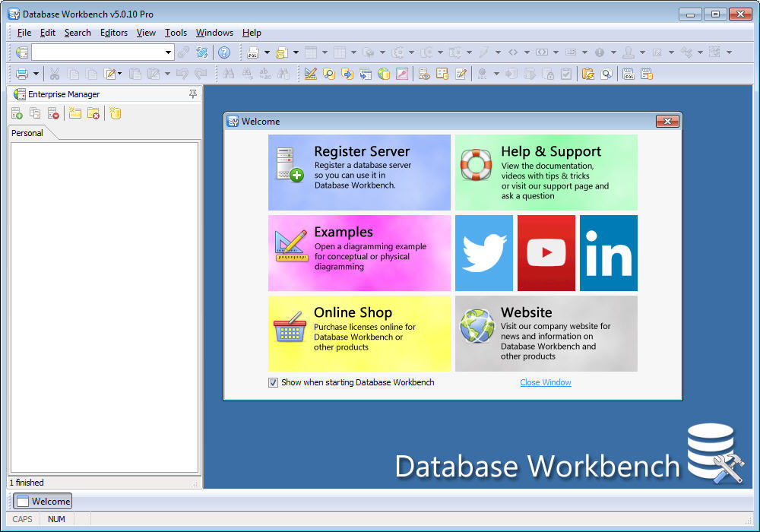760x532 pixels.
Task: Click the new SQL document toolbar icon
Action: coord(252,52)
